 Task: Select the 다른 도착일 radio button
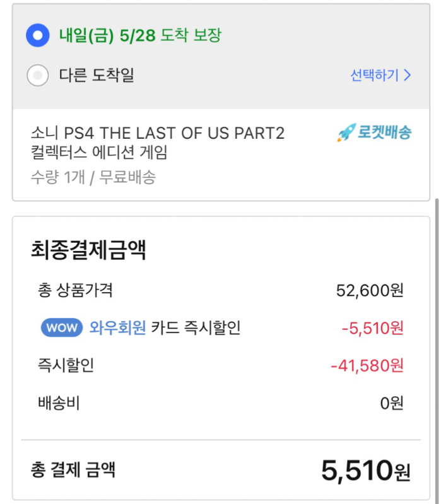(38, 76)
